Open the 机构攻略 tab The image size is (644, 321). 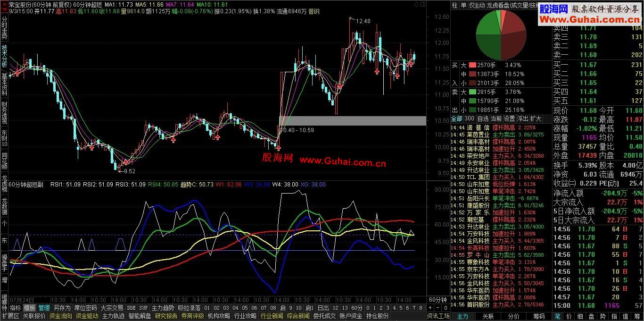219,316
